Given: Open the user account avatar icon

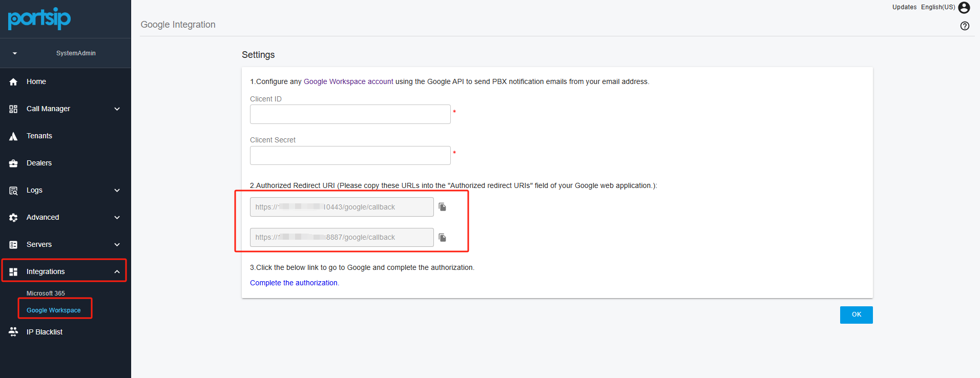Looking at the screenshot, I should click(x=964, y=8).
